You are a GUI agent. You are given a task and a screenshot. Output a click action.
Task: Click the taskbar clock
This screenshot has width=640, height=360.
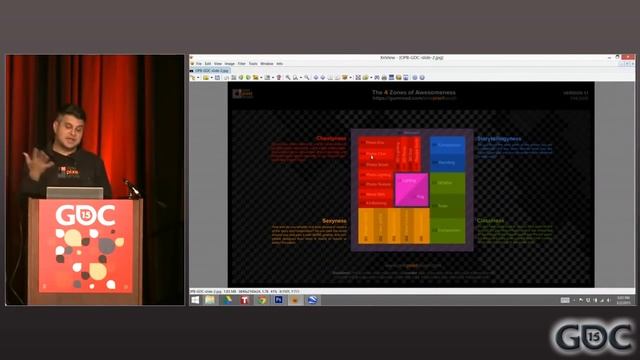pyautogui.click(x=623, y=300)
